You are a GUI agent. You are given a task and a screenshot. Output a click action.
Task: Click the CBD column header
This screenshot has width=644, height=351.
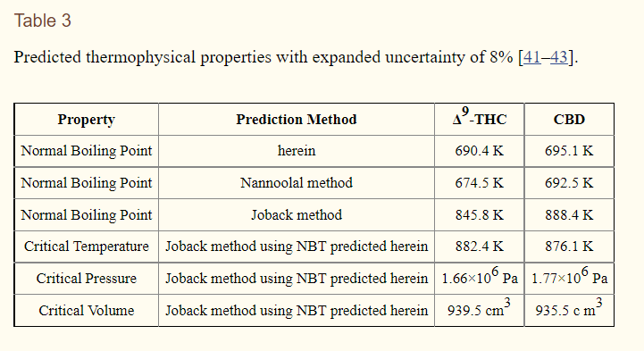[x=569, y=120]
